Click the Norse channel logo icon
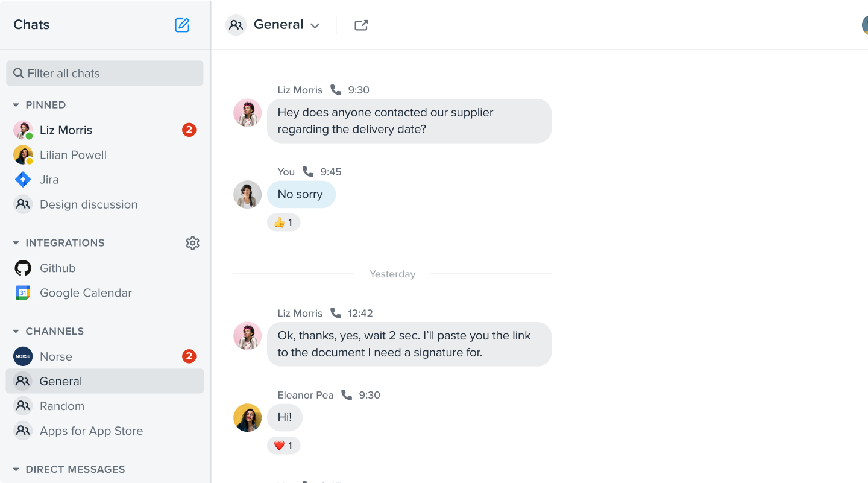This screenshot has height=483, width=868. [x=22, y=356]
